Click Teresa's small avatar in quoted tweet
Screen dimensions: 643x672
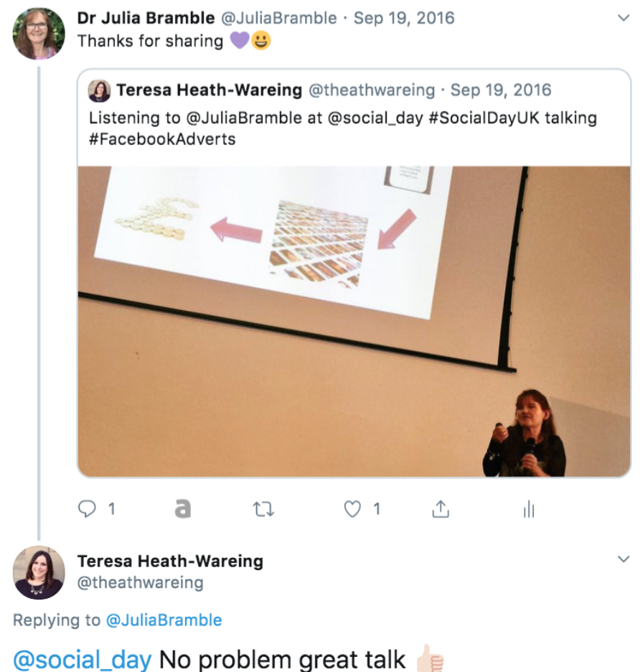[99, 90]
